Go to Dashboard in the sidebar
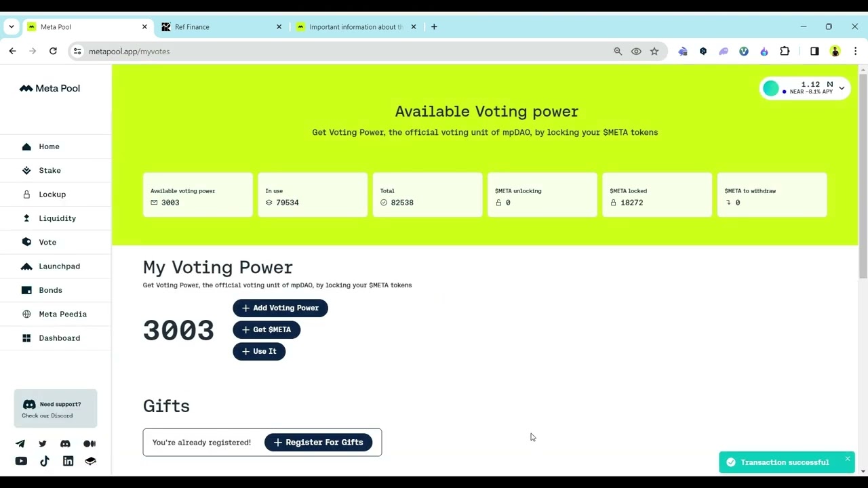Viewport: 868px width, 488px height. 59,338
